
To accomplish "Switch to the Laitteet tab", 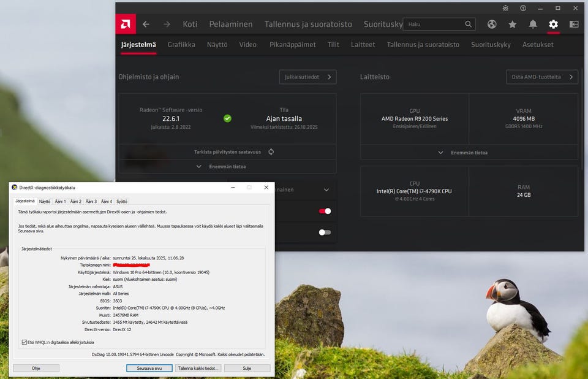I will 363,45.
